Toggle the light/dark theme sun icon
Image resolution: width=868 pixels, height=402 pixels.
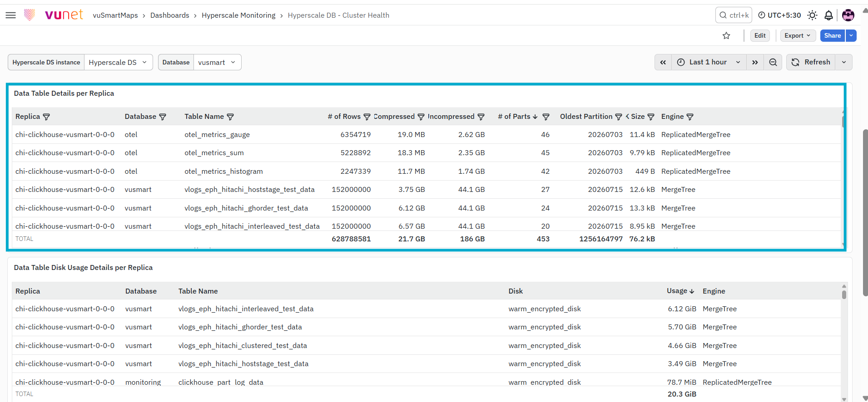pyautogui.click(x=812, y=15)
